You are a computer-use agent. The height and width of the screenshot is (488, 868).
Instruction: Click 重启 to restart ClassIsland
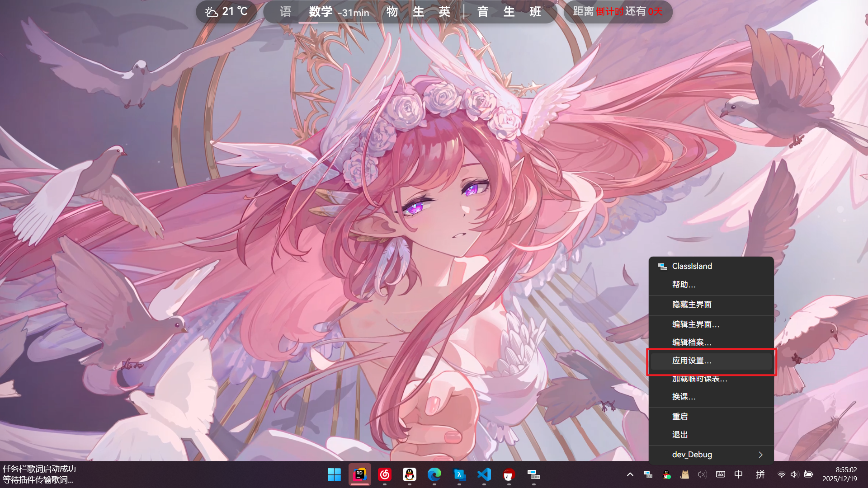(x=680, y=417)
